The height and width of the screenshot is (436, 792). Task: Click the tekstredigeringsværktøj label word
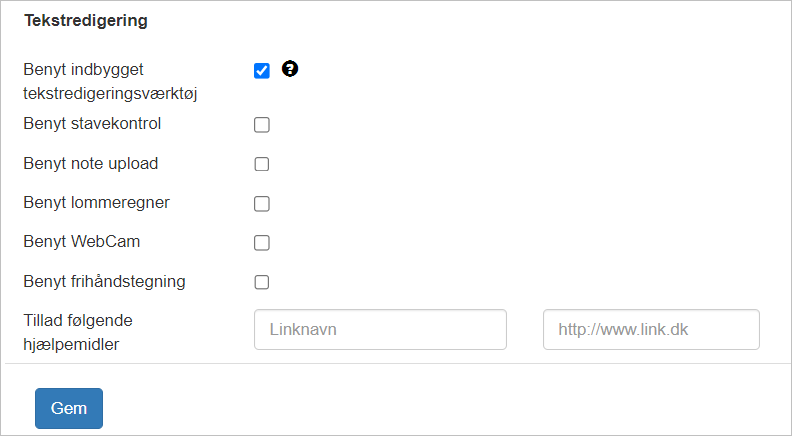[110, 93]
